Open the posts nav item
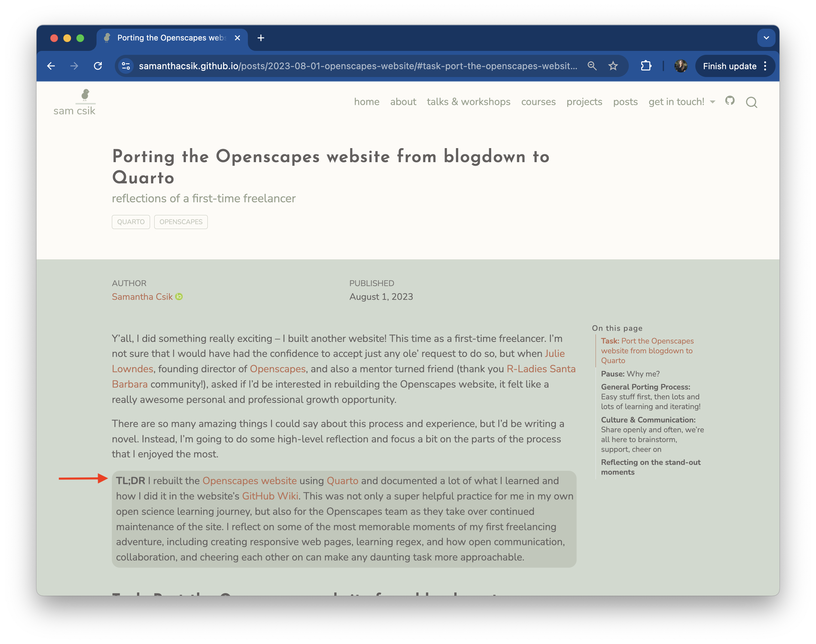 625,102
